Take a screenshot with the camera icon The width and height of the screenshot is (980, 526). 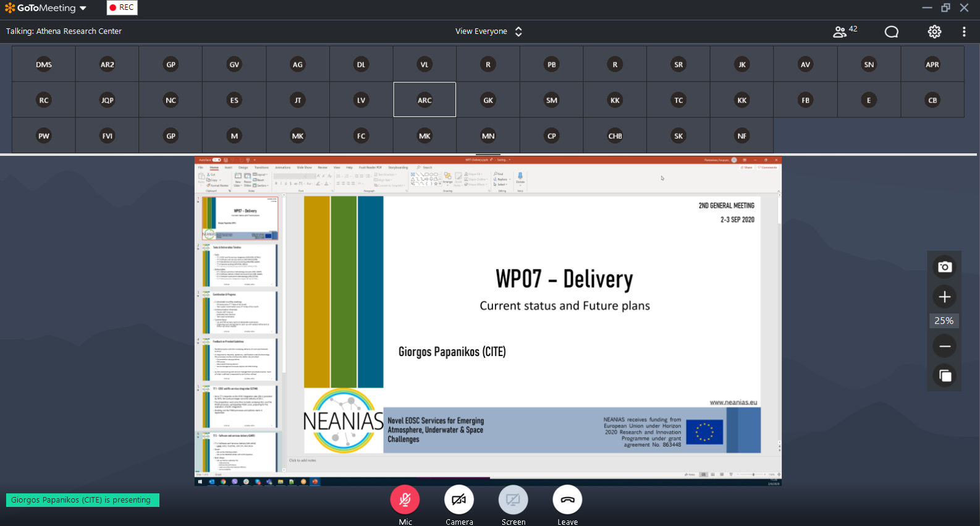pos(945,267)
